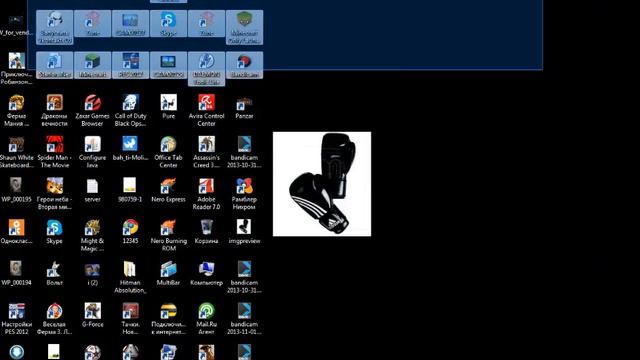Select unselected Skype shortcut beside Одноклассники
Screen dimensions: 640x360
click(x=54, y=232)
